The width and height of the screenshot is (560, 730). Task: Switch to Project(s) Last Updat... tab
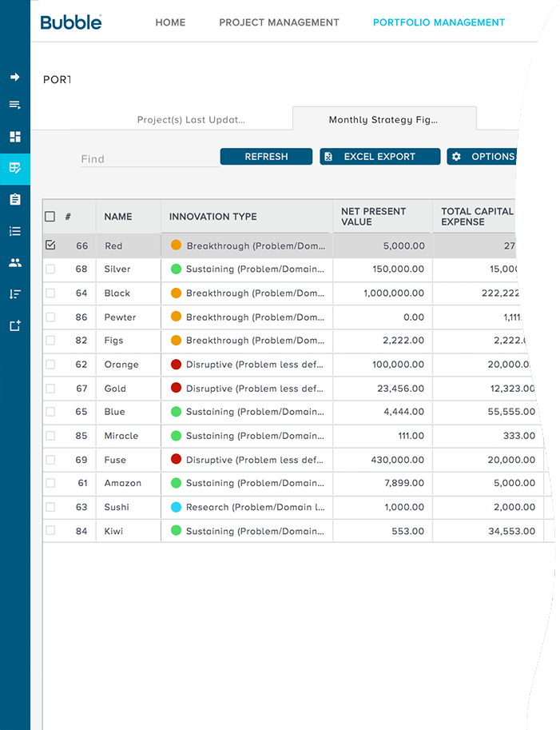[191, 120]
